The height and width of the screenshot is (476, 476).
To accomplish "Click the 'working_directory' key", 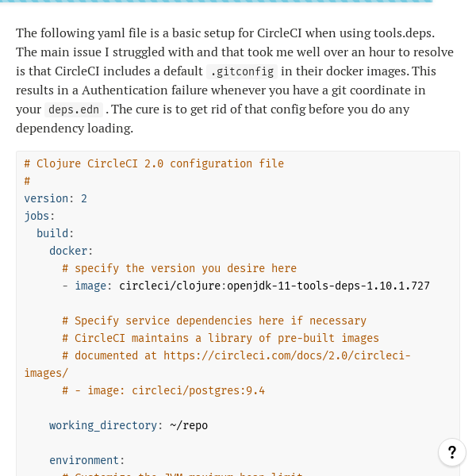I will tap(103, 425).
